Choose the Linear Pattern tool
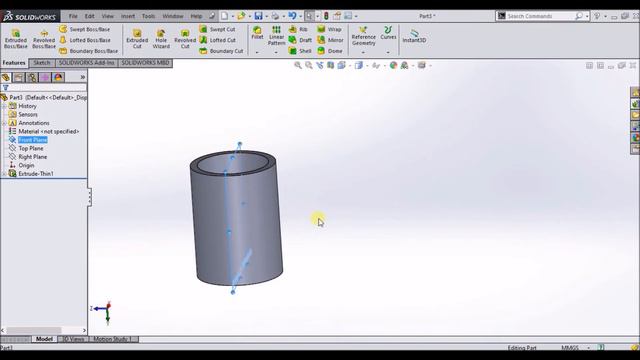Viewport: 640px width, 360px height. [x=276, y=36]
